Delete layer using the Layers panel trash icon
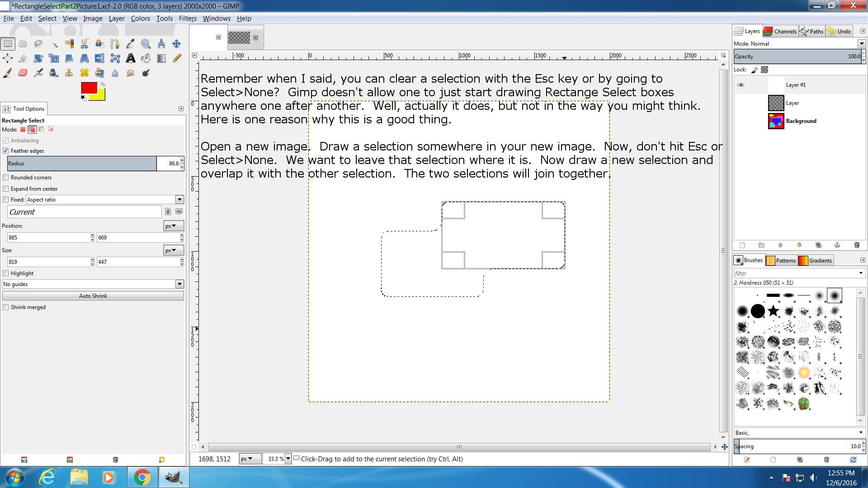Image resolution: width=868 pixels, height=488 pixels. pyautogui.click(x=856, y=245)
